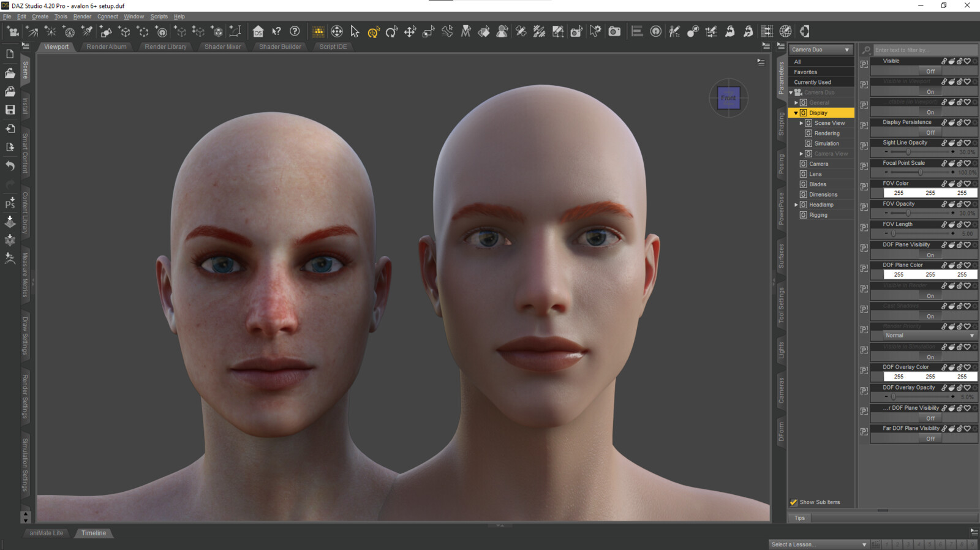
Task: Select Currently Used filter
Action: coord(812,82)
